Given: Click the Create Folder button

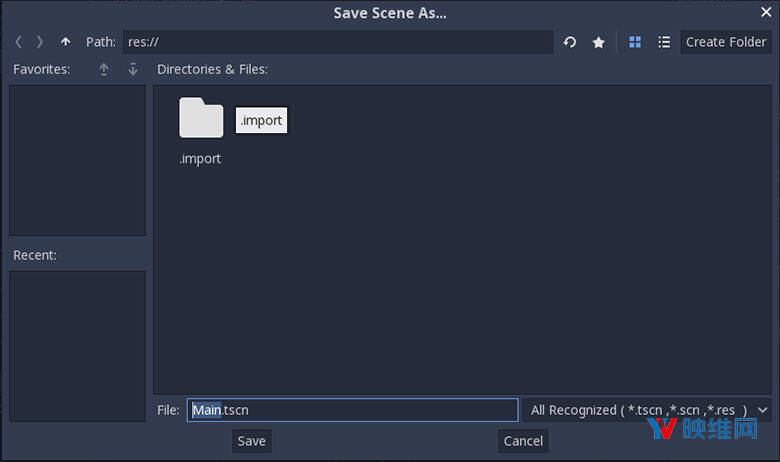Looking at the screenshot, I should pos(726,42).
